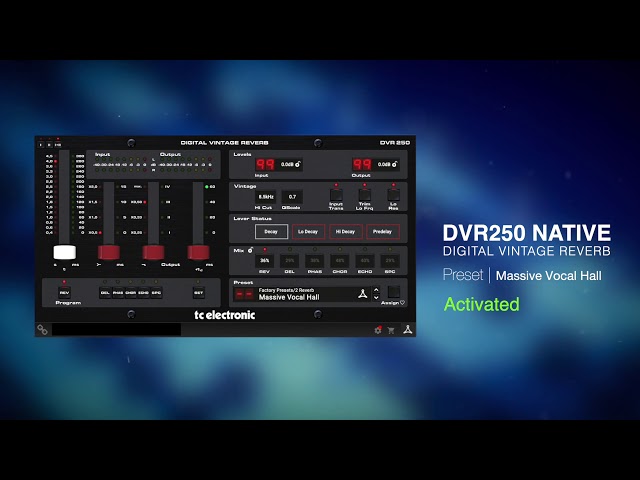Click the REV mix percentage field
Image resolution: width=640 pixels, height=480 pixels.
click(x=264, y=260)
